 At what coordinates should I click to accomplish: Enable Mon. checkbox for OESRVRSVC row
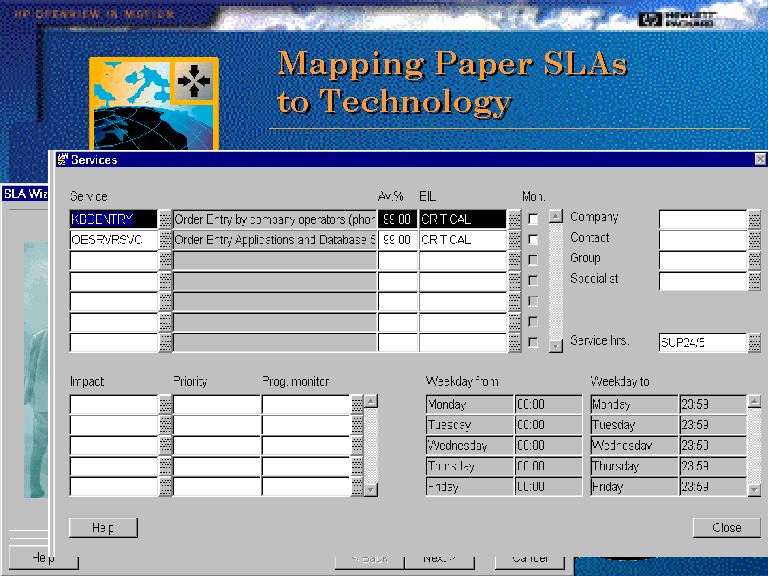pos(533,240)
